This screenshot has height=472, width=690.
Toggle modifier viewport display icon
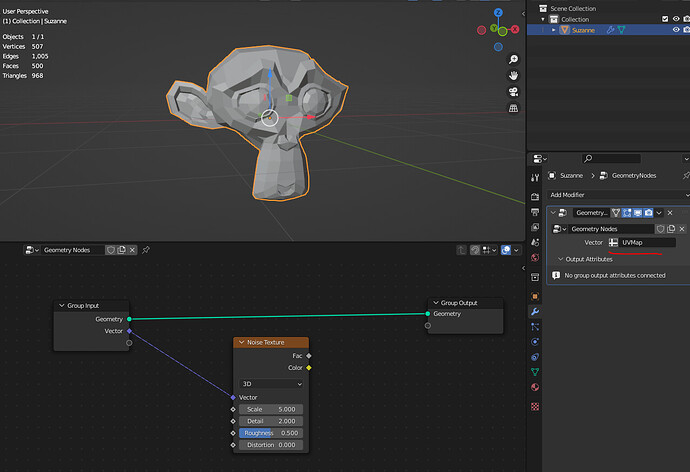(x=638, y=213)
